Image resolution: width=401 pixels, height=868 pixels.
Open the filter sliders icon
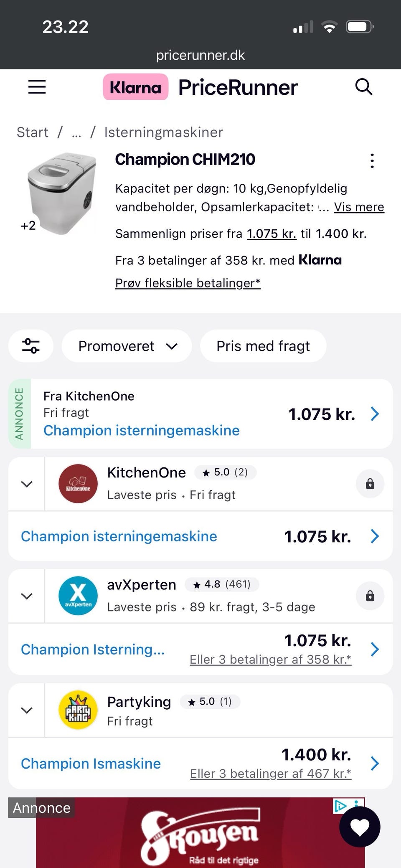(31, 346)
